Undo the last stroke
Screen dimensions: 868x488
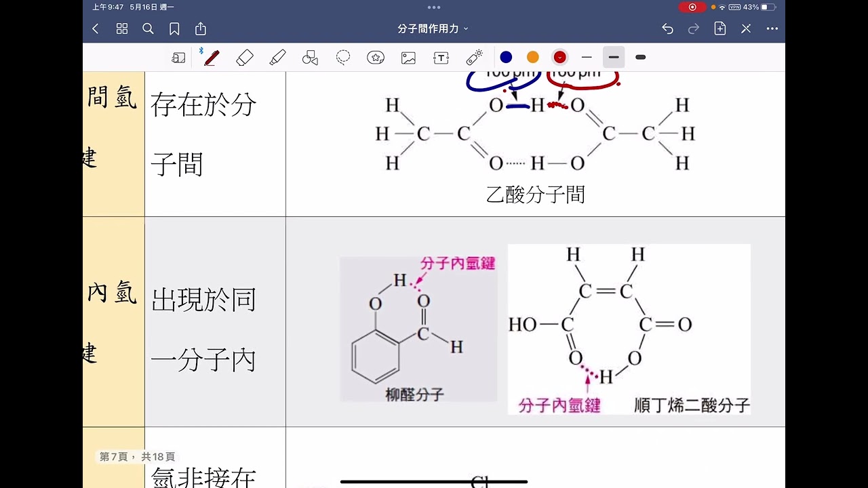click(x=667, y=28)
